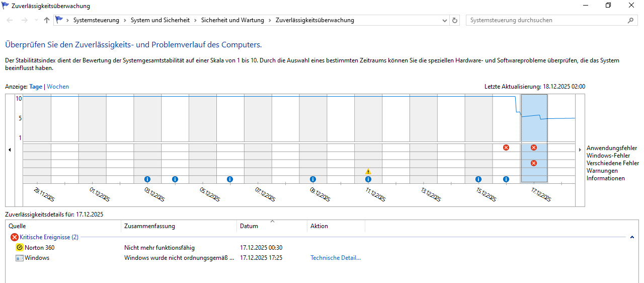Collapse the Kritische Ereignisse group with the chevron
644x283 pixels.
[631, 237]
